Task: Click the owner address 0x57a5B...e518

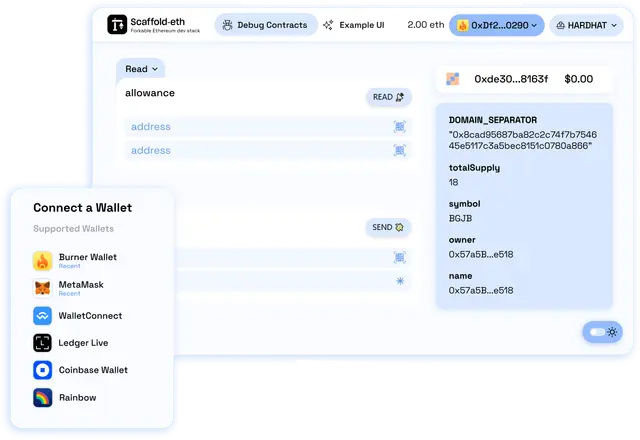Action: click(x=481, y=254)
